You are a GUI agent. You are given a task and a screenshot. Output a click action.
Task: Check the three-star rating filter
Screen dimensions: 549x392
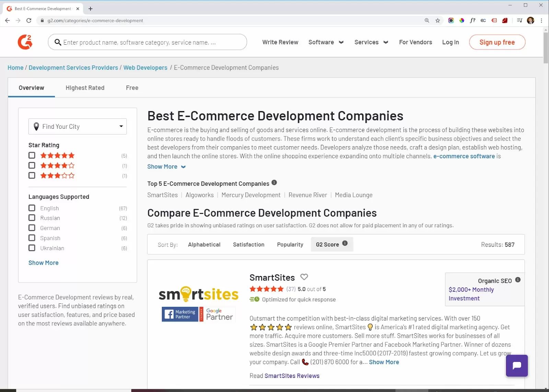click(x=32, y=175)
